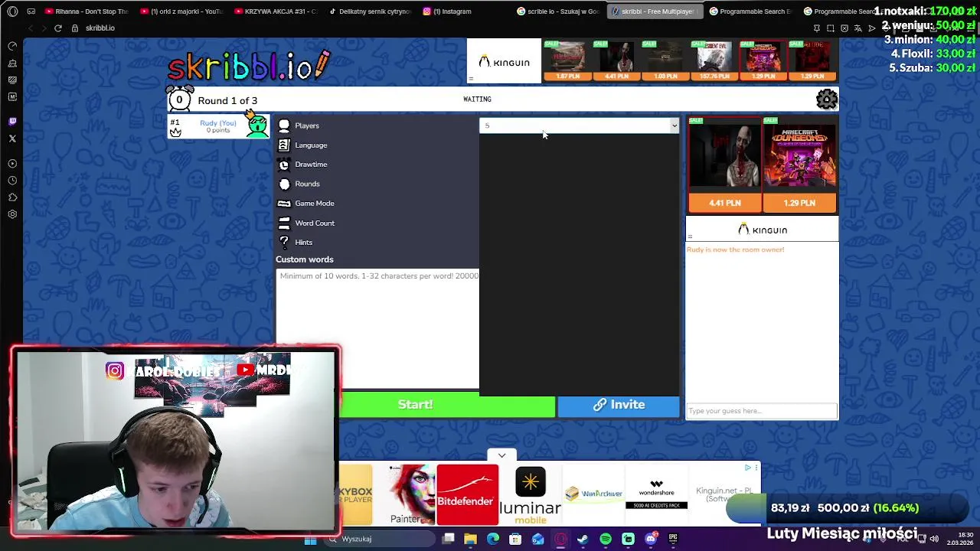Click 'Rudy is now the room owner!' message

[x=735, y=249]
